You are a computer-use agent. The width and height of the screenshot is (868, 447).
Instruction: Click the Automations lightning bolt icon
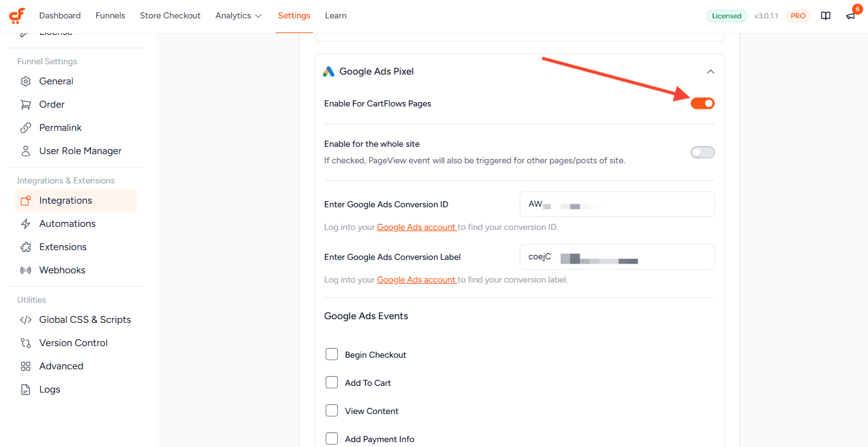(26, 224)
